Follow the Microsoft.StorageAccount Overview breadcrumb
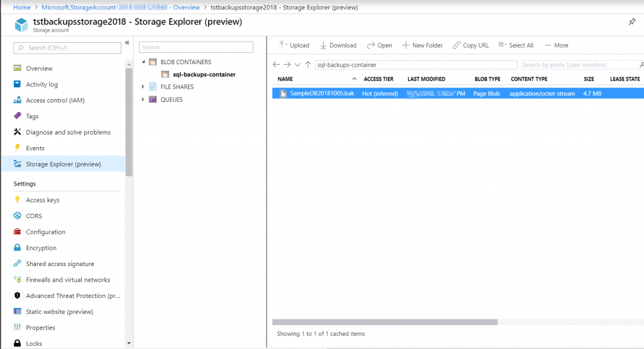This screenshot has height=349, width=644. click(x=120, y=8)
